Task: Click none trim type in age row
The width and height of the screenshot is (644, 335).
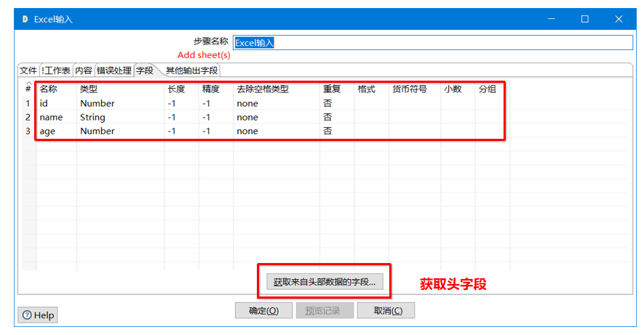Action: pyautogui.click(x=277, y=132)
